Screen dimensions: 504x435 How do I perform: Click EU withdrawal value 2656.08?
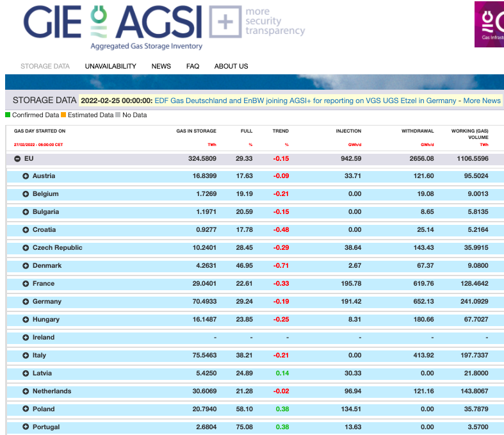point(421,158)
